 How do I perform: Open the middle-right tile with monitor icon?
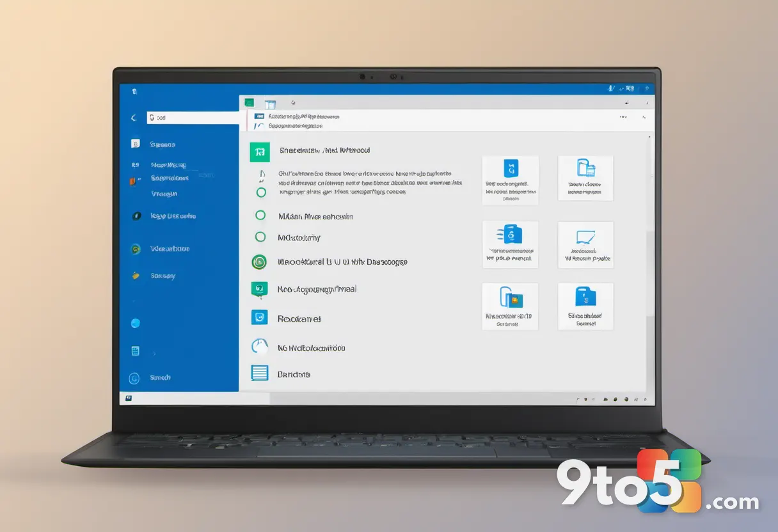tap(585, 244)
